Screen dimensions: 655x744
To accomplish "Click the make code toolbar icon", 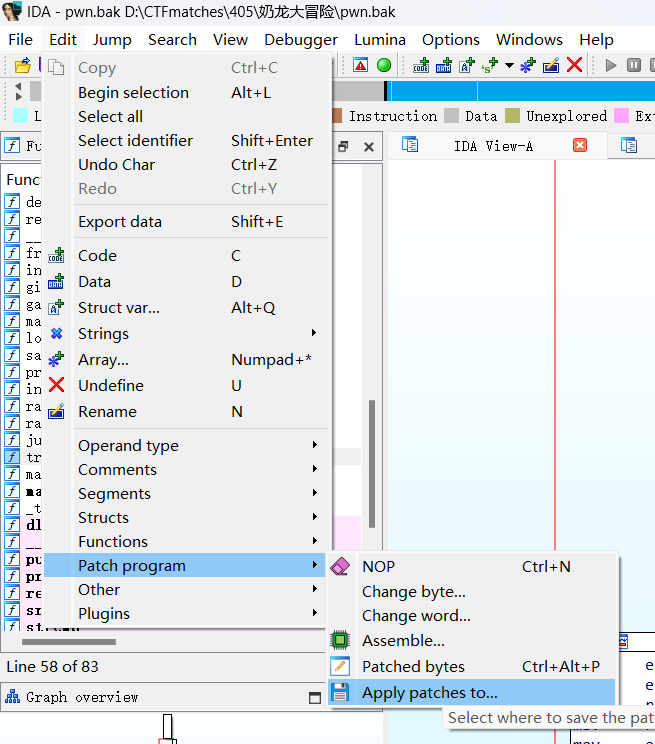I will click(x=421, y=65).
